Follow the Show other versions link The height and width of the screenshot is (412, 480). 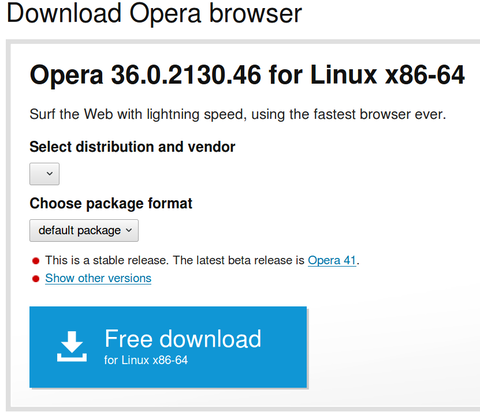tap(98, 278)
